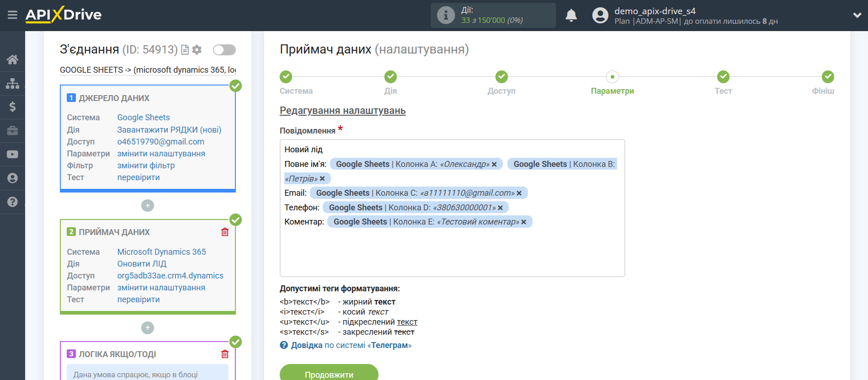Click Оновити ЛІД action link
Viewport: 868px width, 380px height.
(x=142, y=264)
